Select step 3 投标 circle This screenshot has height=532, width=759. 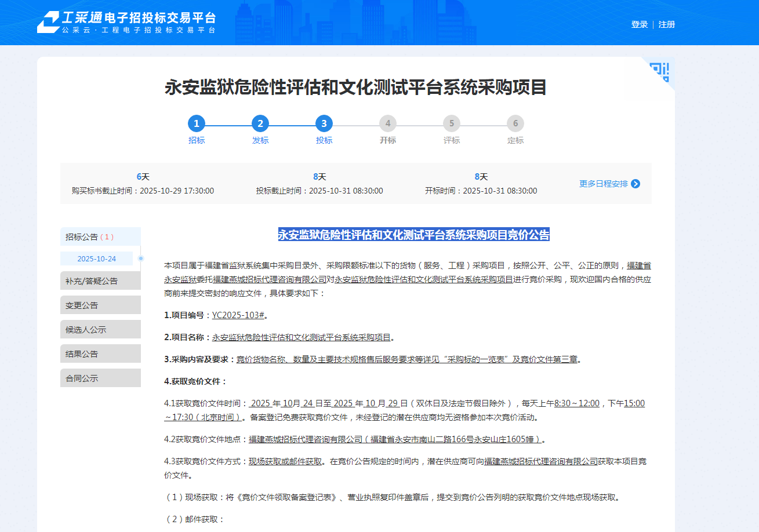[x=324, y=123]
